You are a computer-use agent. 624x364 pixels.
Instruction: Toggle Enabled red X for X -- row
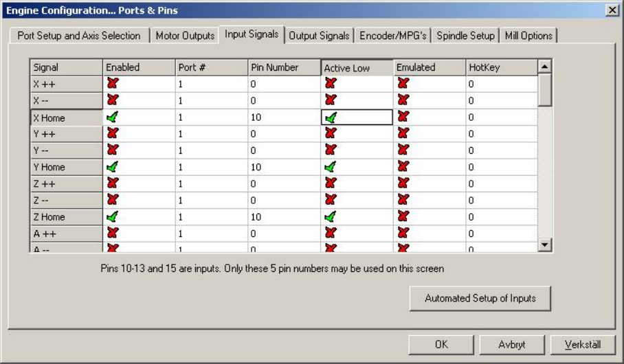(x=113, y=100)
